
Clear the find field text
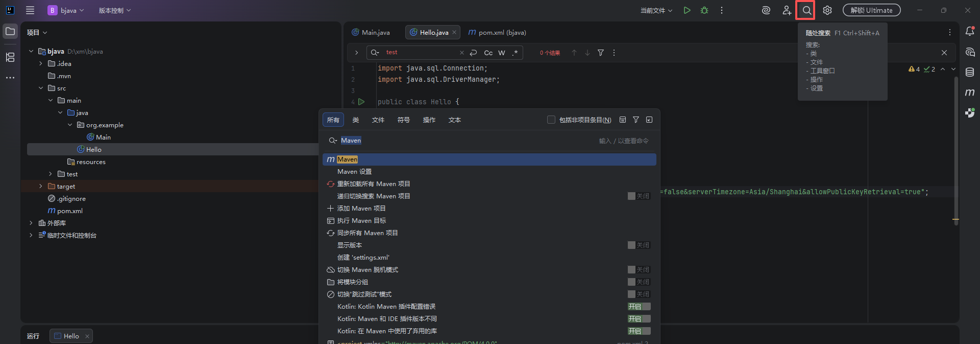tap(462, 53)
